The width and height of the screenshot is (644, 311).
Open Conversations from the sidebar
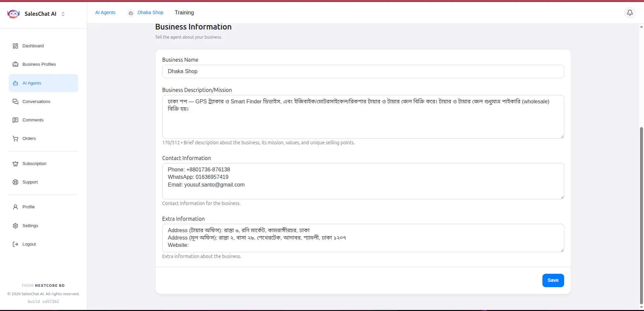coord(43,102)
